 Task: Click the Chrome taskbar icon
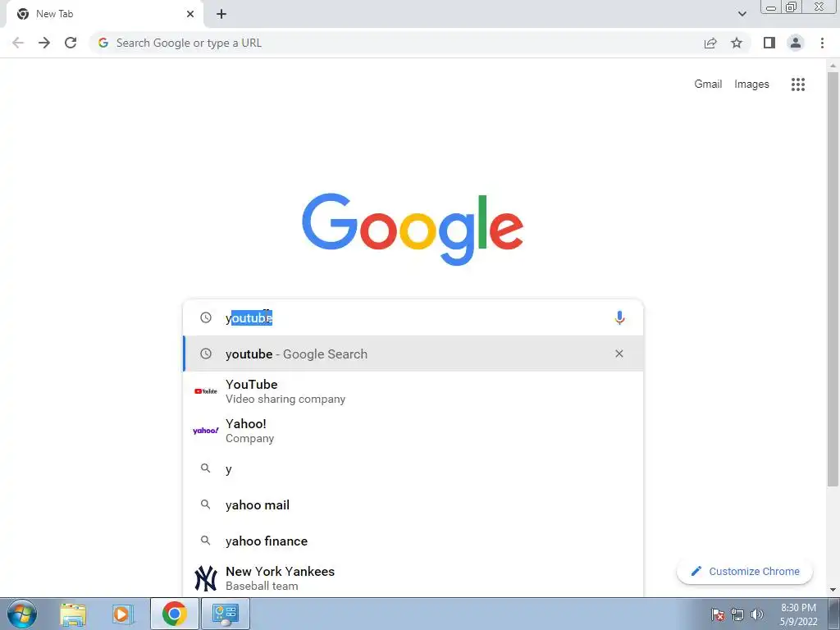coord(175,614)
